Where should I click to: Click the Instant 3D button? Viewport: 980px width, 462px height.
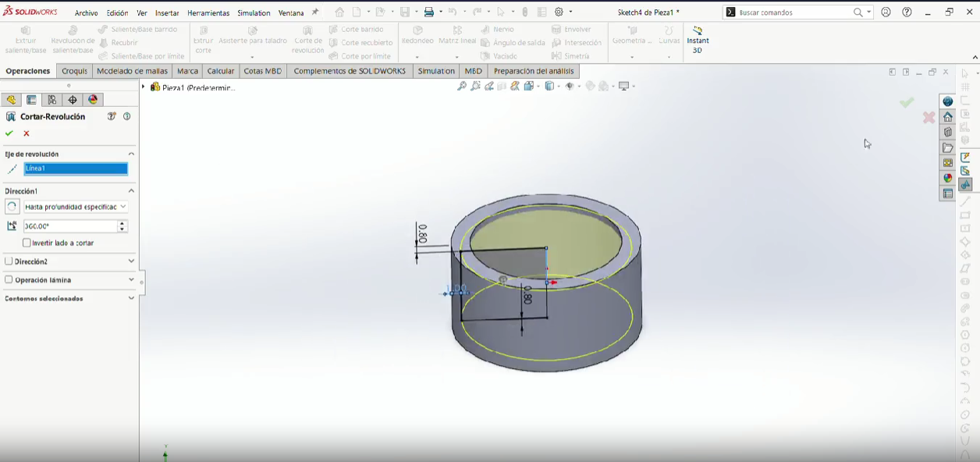(x=698, y=41)
